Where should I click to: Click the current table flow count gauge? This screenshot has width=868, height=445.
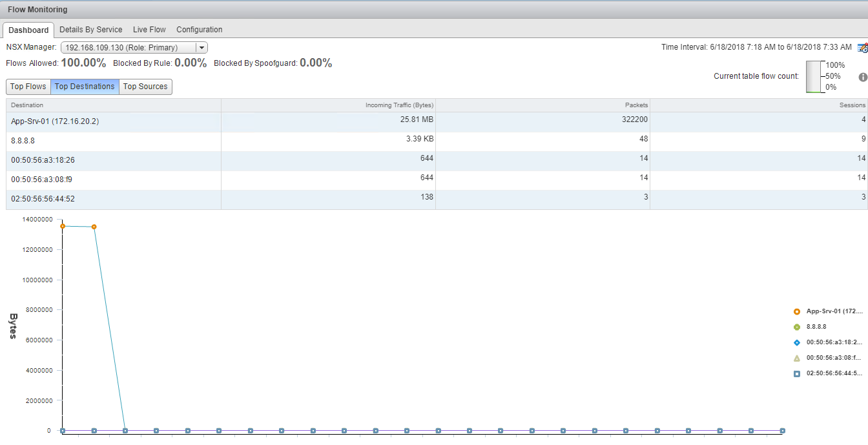[x=814, y=76]
